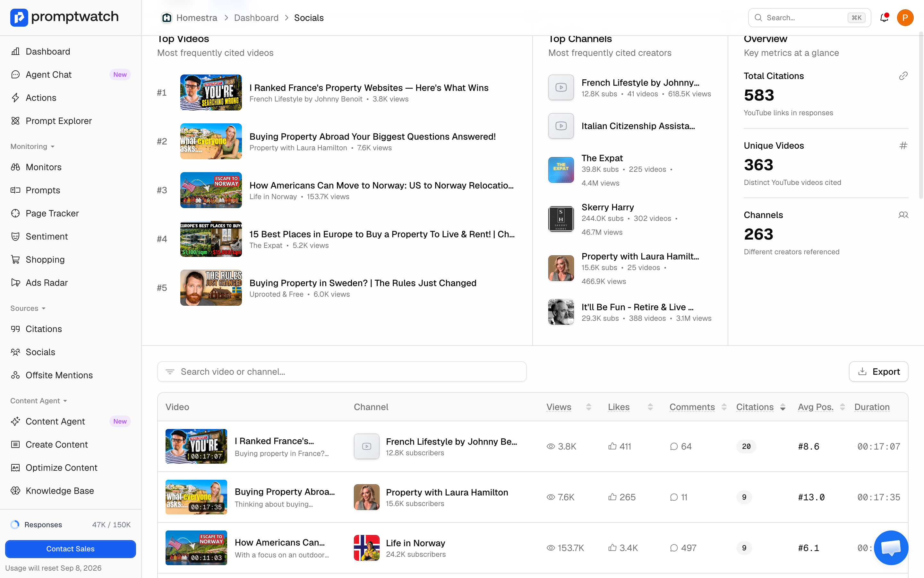Click the promptwatch logo icon
Image resolution: width=924 pixels, height=578 pixels.
[x=19, y=17]
